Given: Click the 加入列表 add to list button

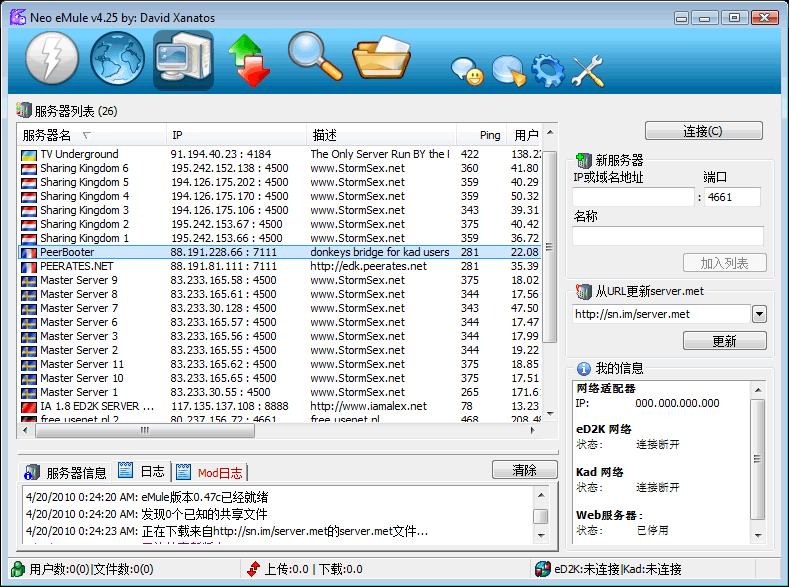Looking at the screenshot, I should click(x=725, y=263).
